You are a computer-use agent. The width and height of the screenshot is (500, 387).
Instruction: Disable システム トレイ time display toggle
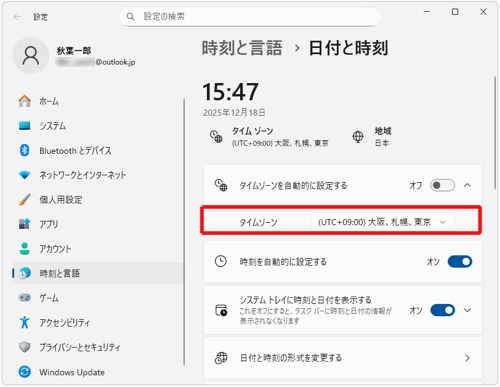pos(443,310)
